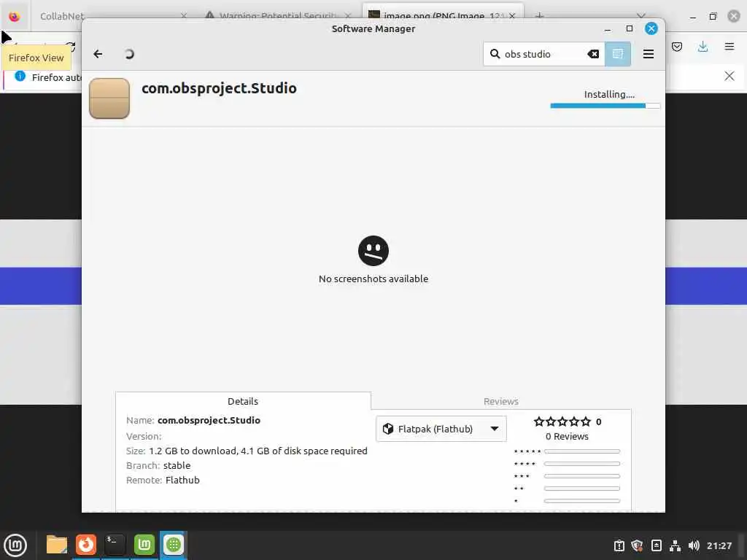Open the volume tray icon

pos(694,545)
